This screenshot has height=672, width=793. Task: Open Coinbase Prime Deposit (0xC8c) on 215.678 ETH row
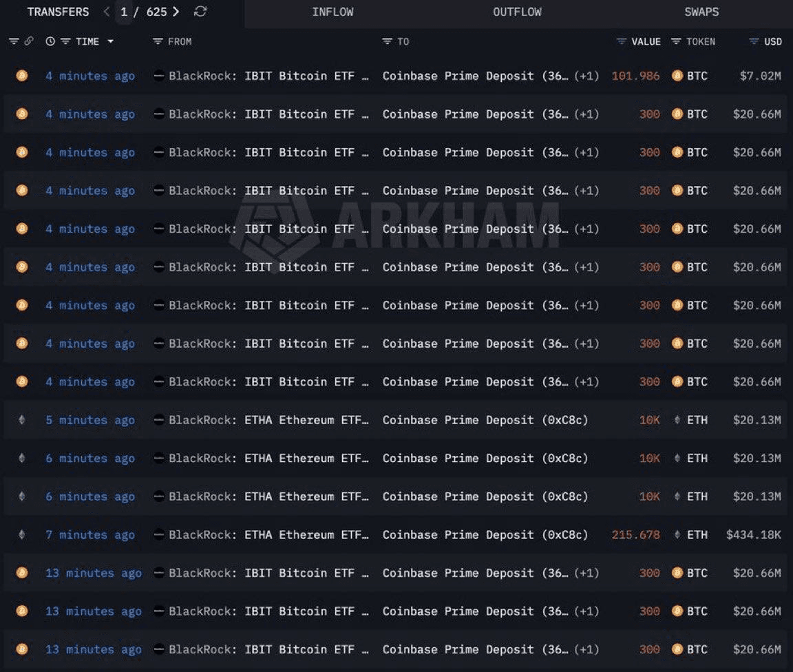pyautogui.click(x=485, y=534)
